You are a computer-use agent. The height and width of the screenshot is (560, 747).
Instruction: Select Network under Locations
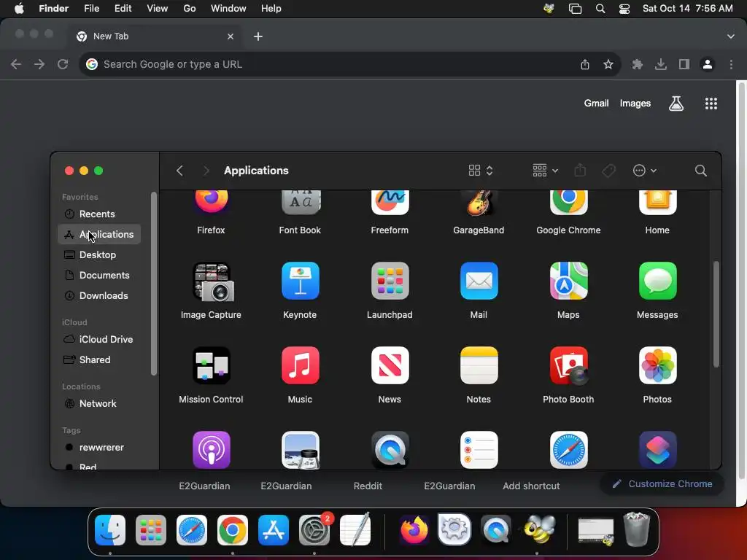click(99, 404)
